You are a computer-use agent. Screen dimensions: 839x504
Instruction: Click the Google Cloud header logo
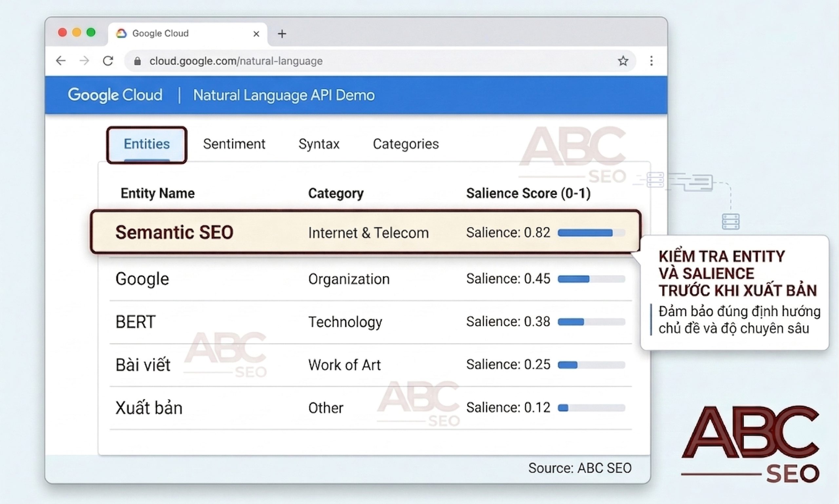pyautogui.click(x=115, y=95)
